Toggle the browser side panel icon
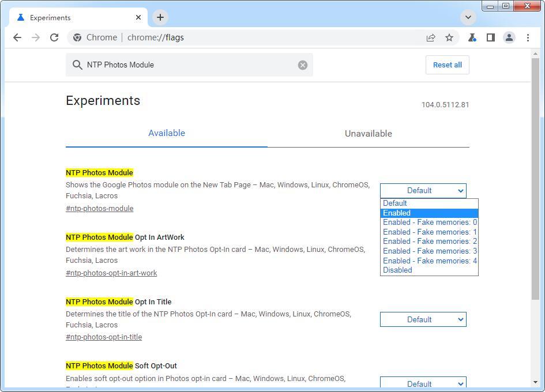The height and width of the screenshot is (392, 545). 490,37
